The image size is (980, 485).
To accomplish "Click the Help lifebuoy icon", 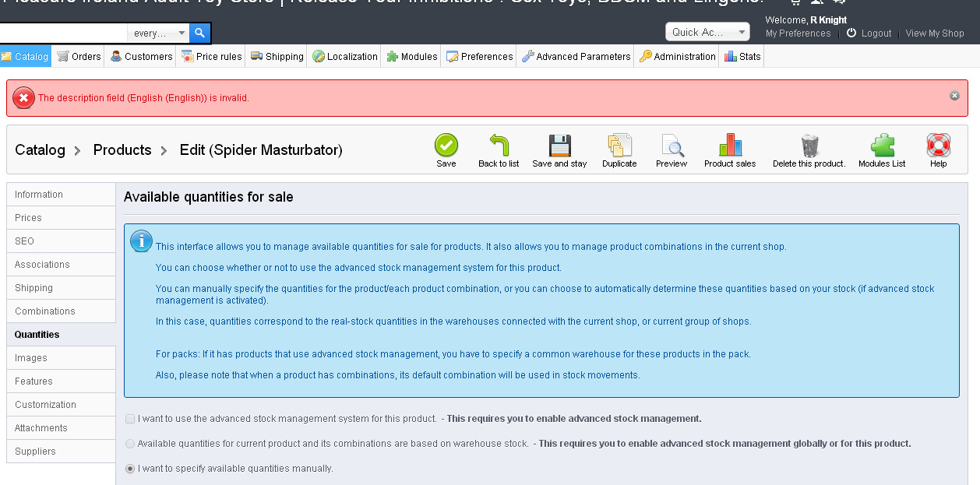I will pyautogui.click(x=938, y=145).
